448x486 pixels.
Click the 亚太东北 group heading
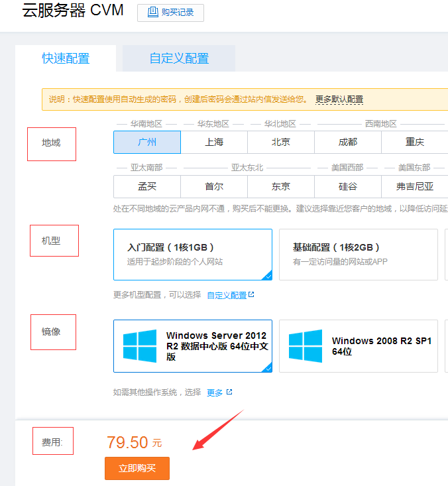[x=247, y=168]
